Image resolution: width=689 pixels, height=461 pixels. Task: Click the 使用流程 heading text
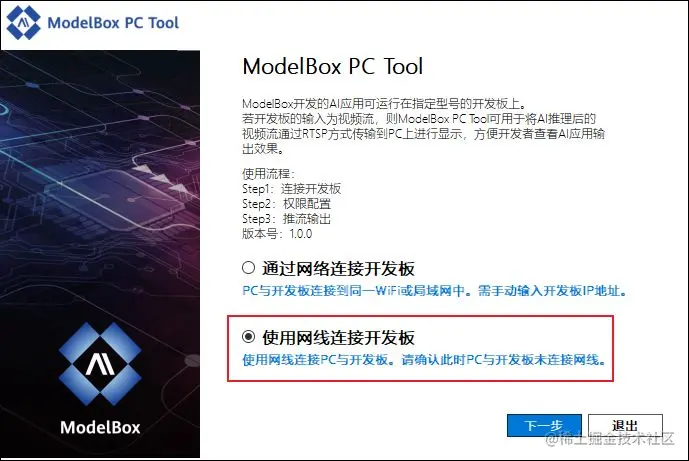coord(268,174)
